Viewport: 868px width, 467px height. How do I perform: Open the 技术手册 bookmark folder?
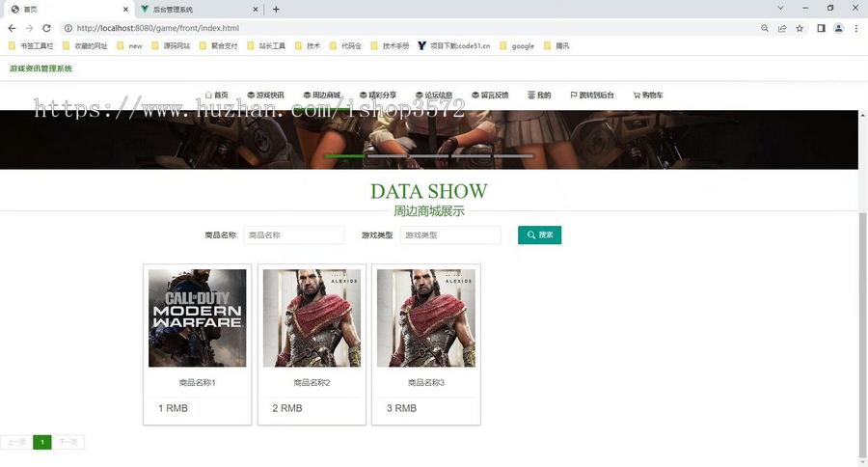pyautogui.click(x=391, y=46)
